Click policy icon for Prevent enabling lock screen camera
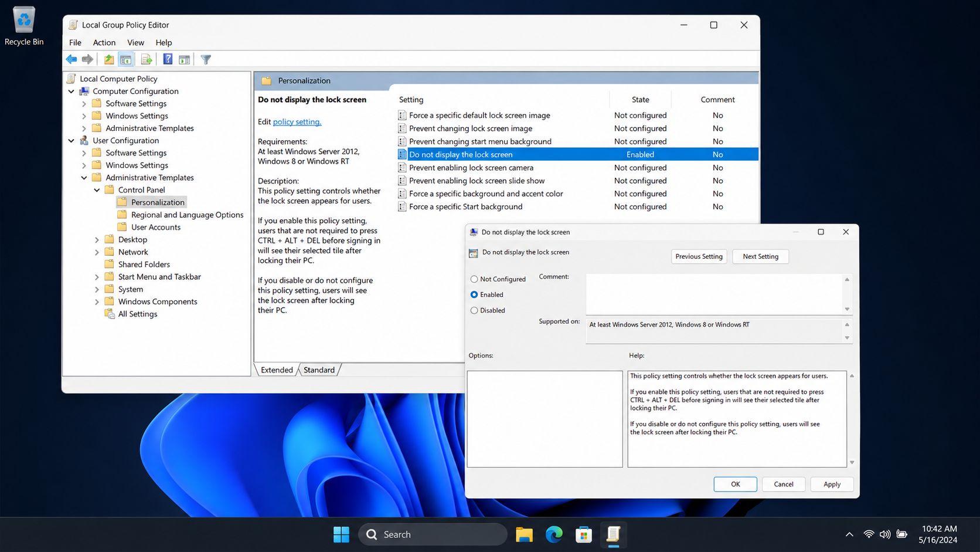The height and width of the screenshot is (552, 980). 402,168
